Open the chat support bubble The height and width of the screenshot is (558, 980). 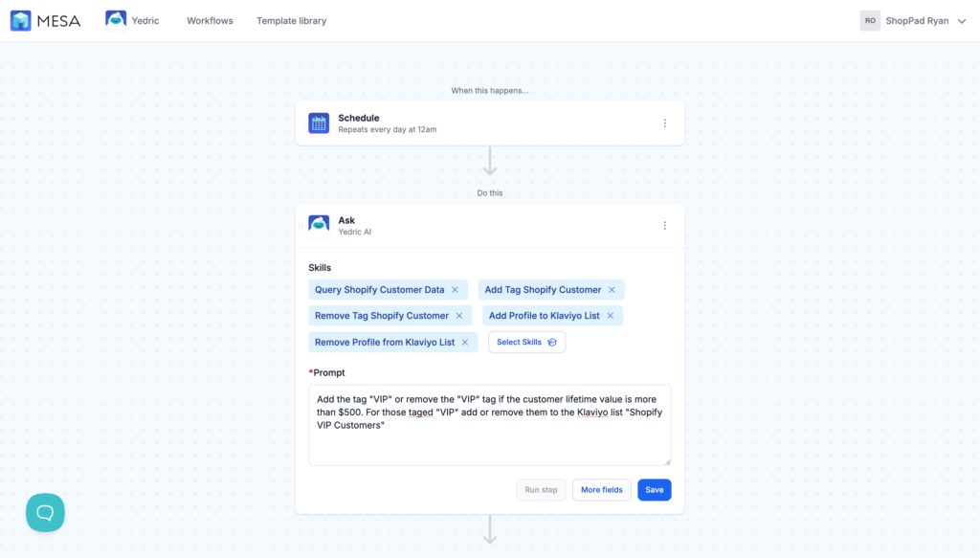point(45,512)
